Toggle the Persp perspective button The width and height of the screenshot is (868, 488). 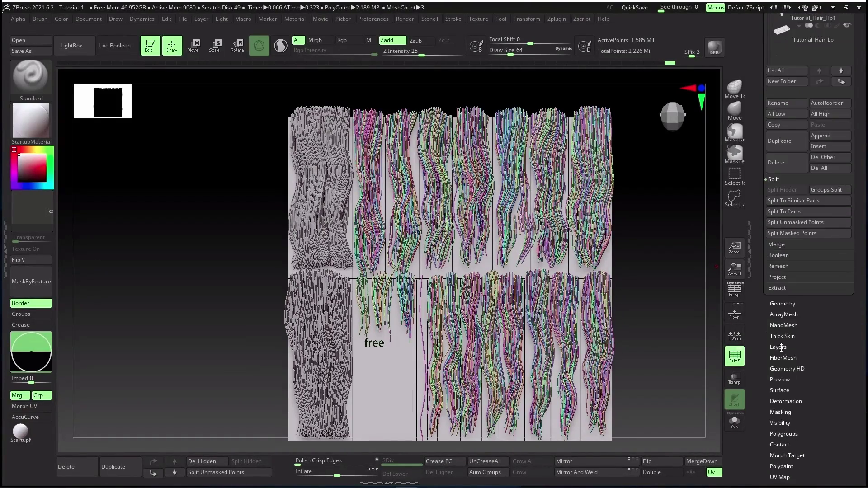tap(735, 289)
